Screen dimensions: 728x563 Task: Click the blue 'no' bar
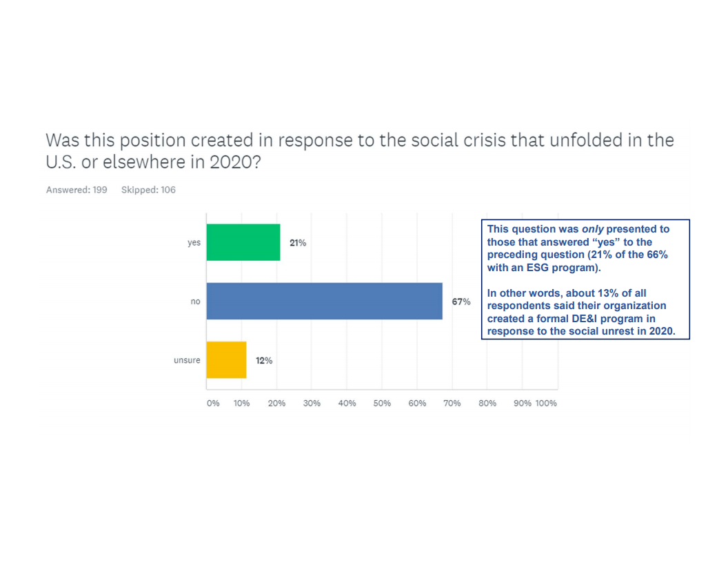(x=325, y=301)
